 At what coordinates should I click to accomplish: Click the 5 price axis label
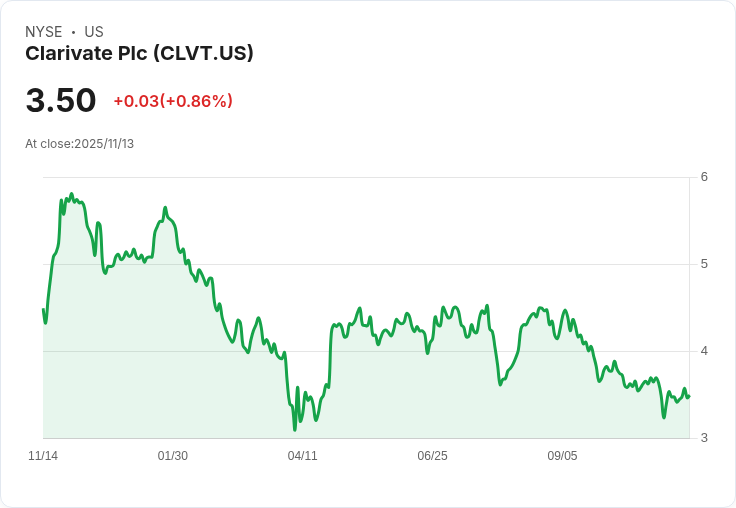pyautogui.click(x=704, y=264)
